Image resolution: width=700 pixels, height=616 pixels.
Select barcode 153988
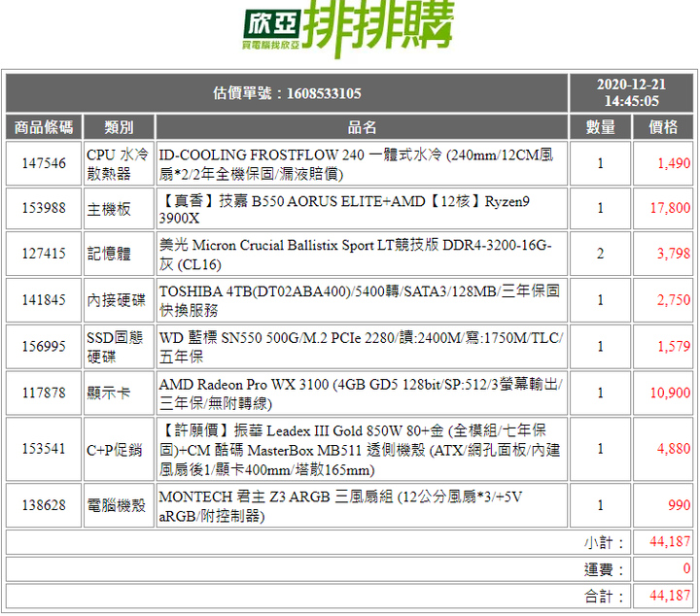[x=44, y=208]
